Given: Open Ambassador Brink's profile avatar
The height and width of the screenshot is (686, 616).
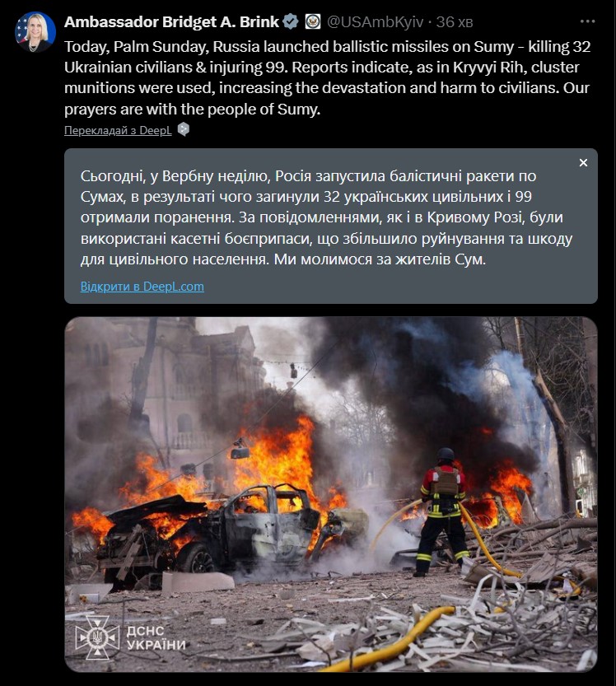Looking at the screenshot, I should pos(35,32).
